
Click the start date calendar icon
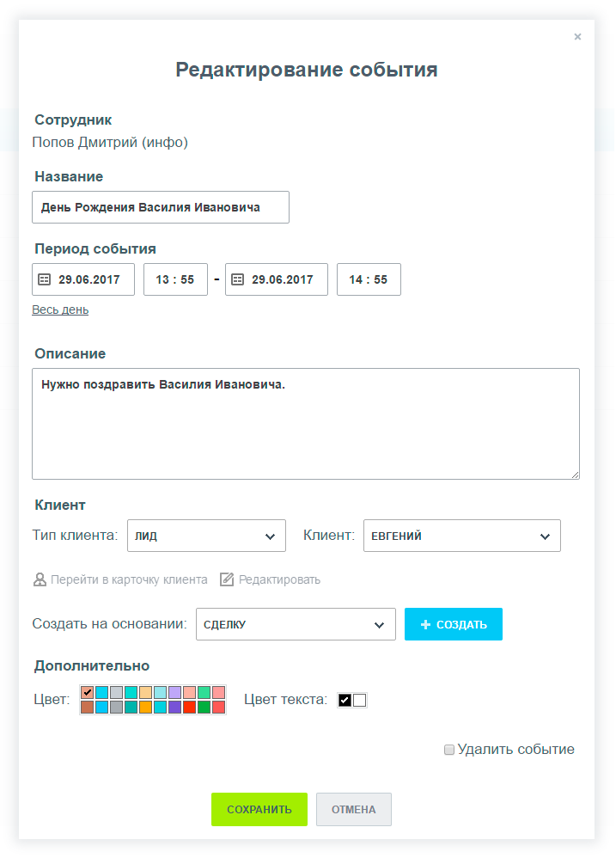(x=45, y=279)
